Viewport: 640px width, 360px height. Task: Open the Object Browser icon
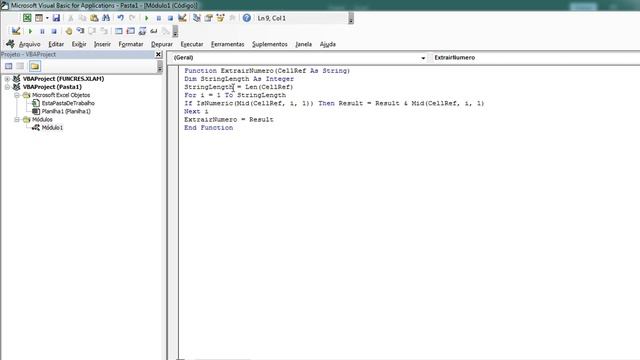tap(220, 18)
